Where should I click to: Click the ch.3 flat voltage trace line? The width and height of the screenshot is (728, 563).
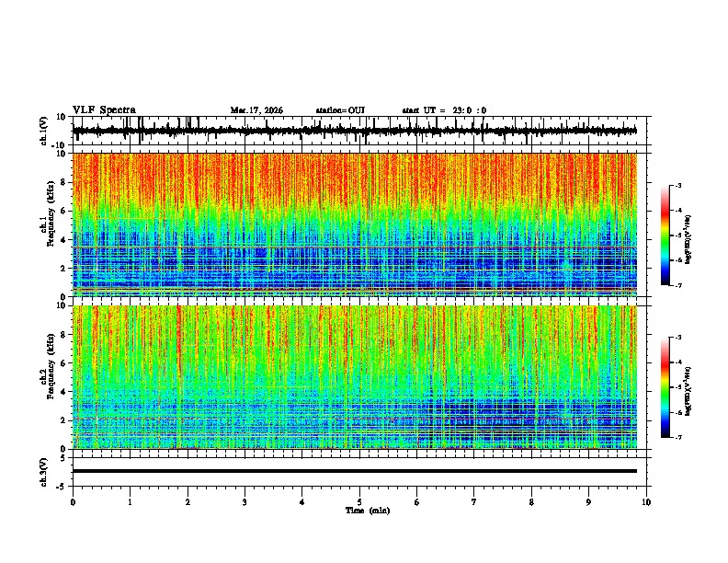tap(355, 471)
